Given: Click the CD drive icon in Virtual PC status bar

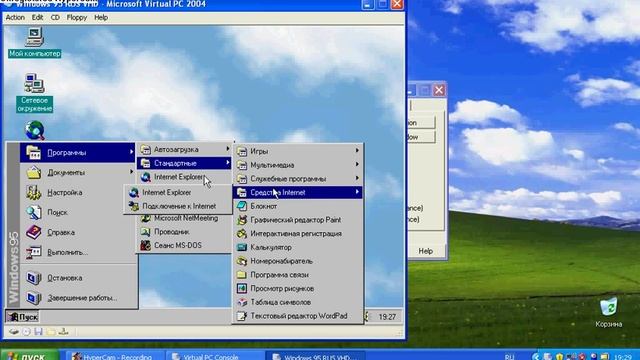Looking at the screenshot, I should coord(26,332).
